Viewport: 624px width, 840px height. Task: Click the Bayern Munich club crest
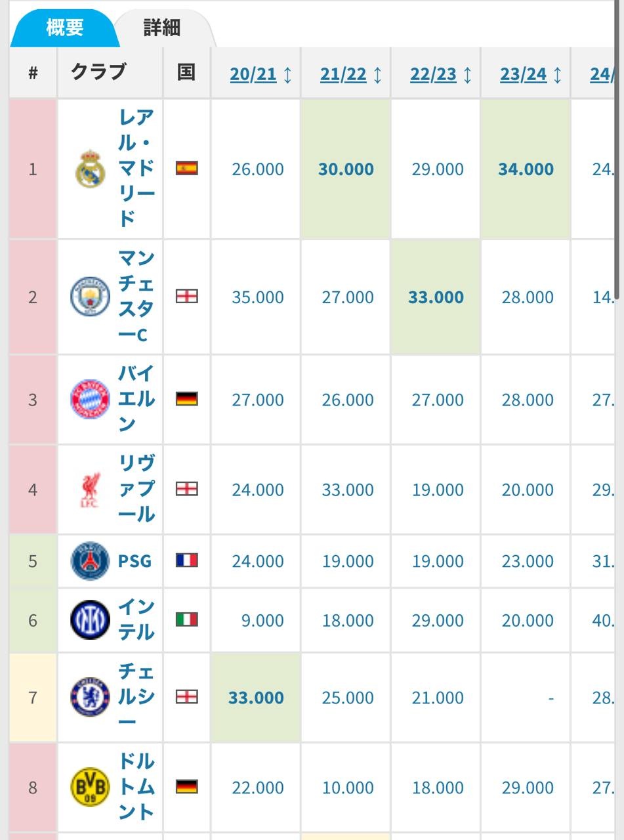coord(91,399)
